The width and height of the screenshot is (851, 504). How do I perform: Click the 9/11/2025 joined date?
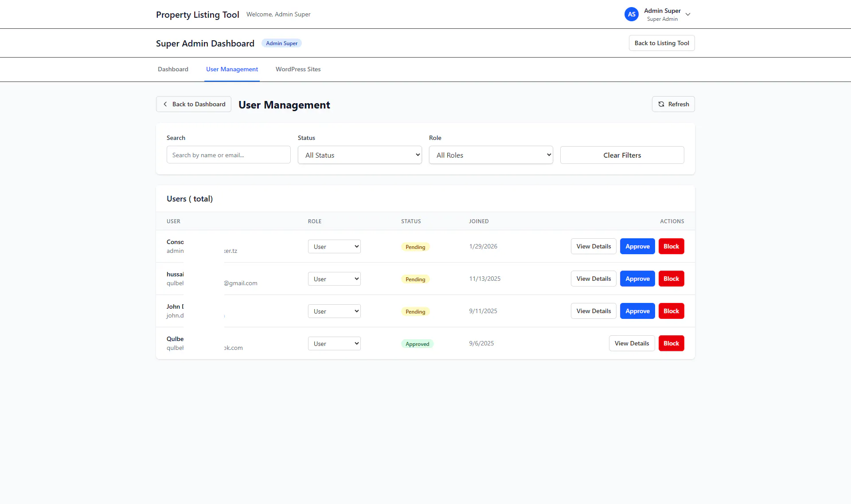pos(483,311)
